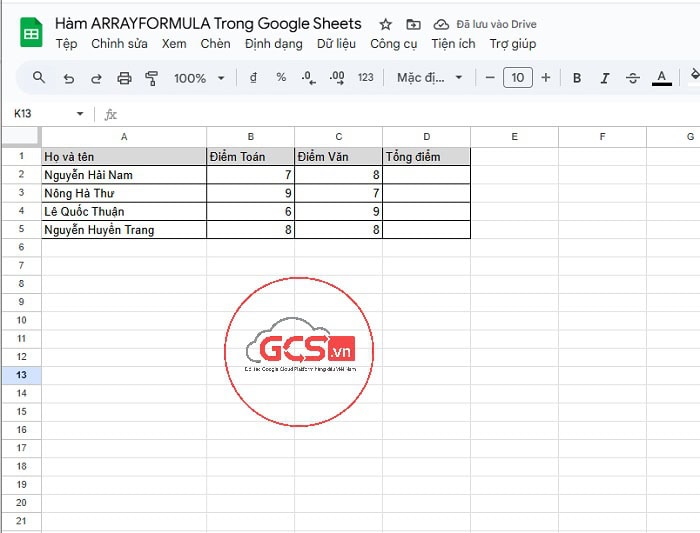Open the Name box dropdown arrow
The image size is (700, 533).
[80, 114]
